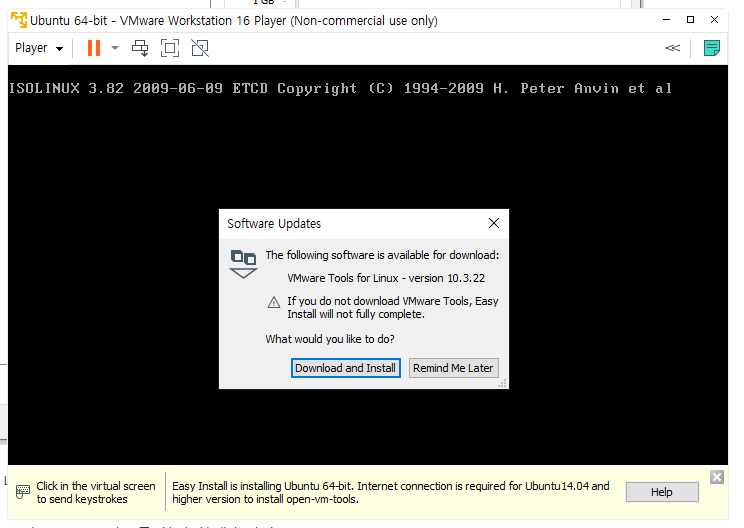Click the ISOLINUX boot text in VM screen
Screen dimensions: 744x528
340,88
